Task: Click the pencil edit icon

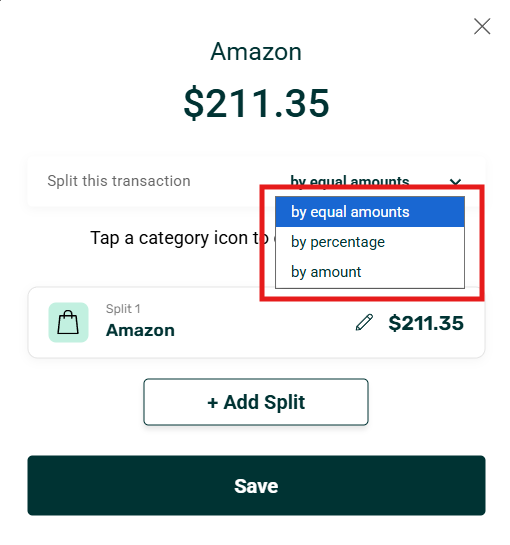Action: (364, 322)
